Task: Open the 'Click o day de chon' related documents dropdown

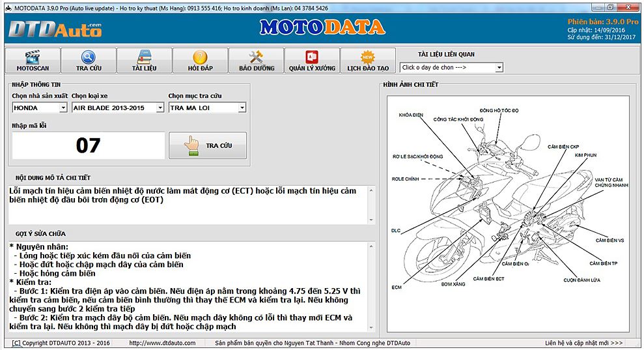Action: pos(499,67)
